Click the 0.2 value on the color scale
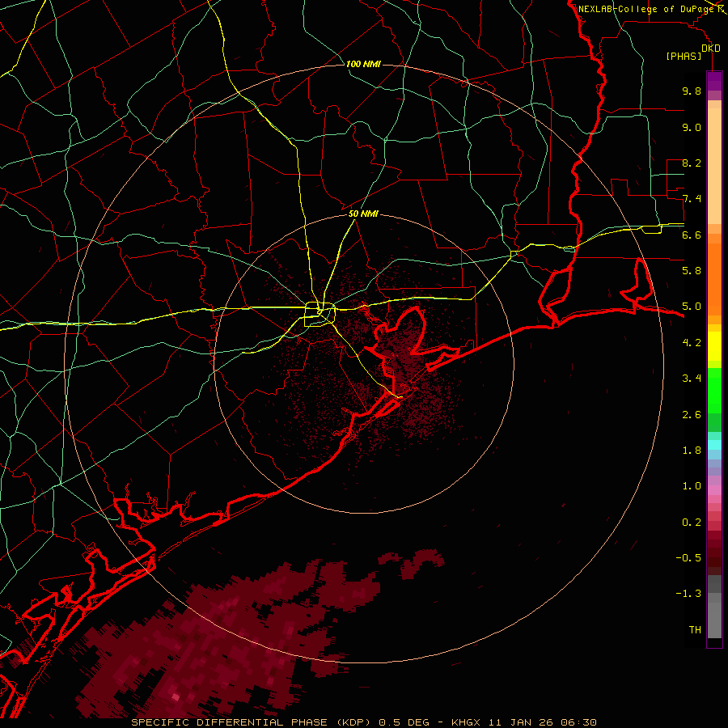Viewport: 728px width, 728px height. click(692, 523)
